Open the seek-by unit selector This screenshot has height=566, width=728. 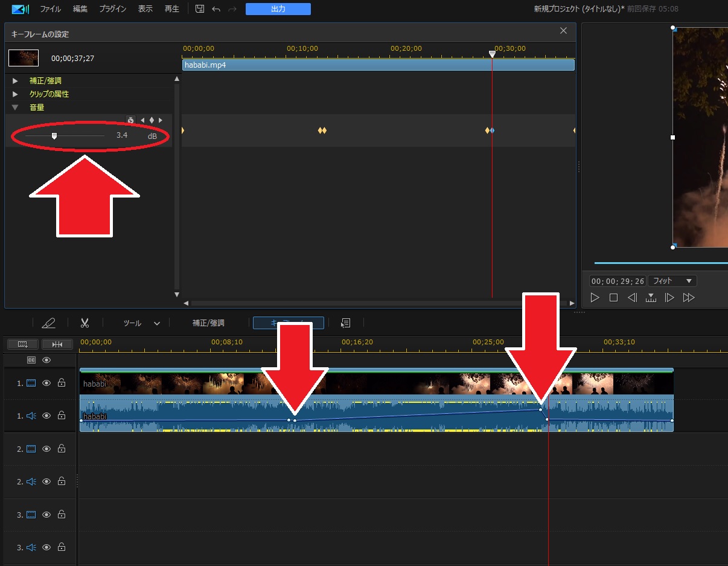651,297
